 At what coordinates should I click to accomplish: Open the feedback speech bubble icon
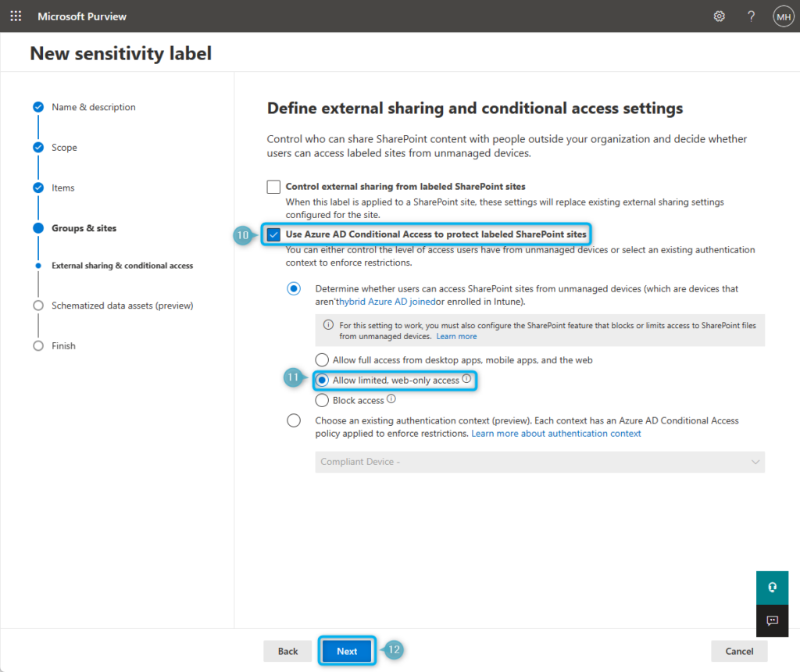(x=772, y=620)
